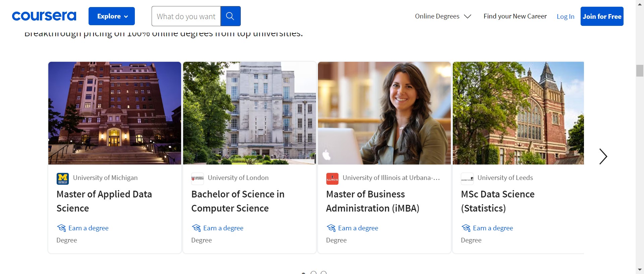Click the search magnifier button
This screenshot has height=274, width=644.
(x=230, y=16)
